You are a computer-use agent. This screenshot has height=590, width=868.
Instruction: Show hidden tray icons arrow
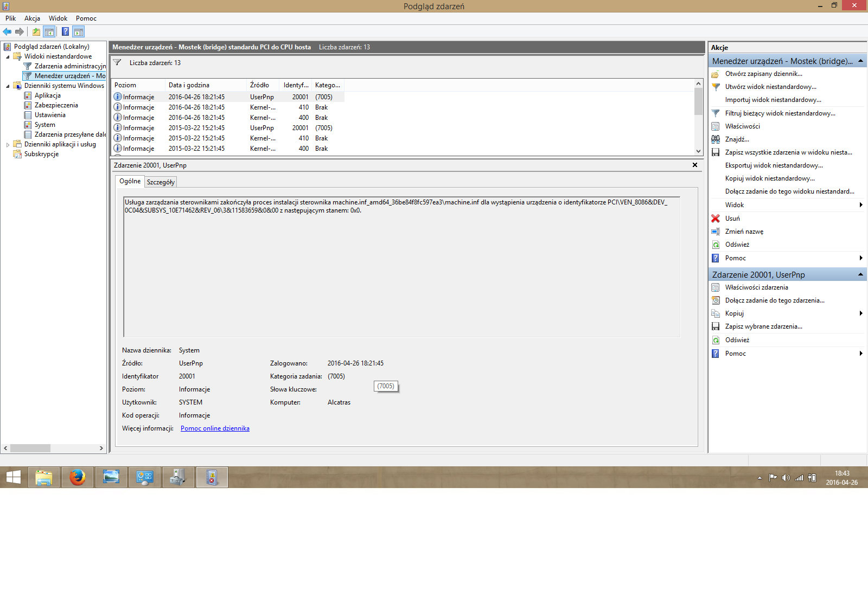(759, 478)
